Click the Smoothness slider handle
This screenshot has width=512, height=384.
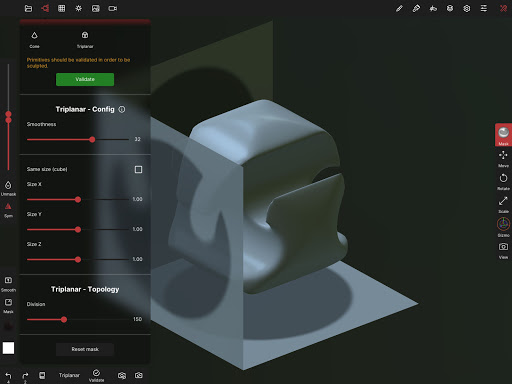92,140
